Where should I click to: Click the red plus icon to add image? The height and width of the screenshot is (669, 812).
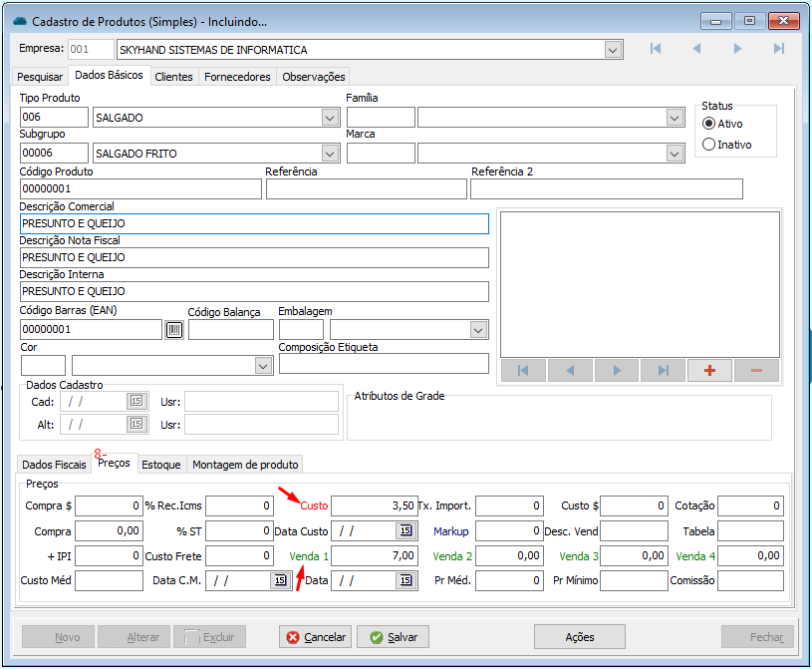click(x=709, y=370)
